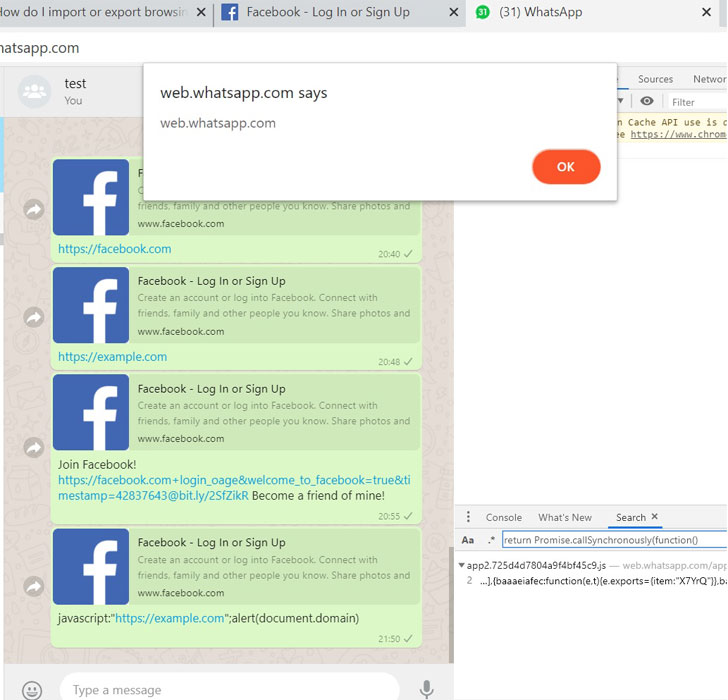
Task: Forward the javascript alert message
Action: (34, 586)
